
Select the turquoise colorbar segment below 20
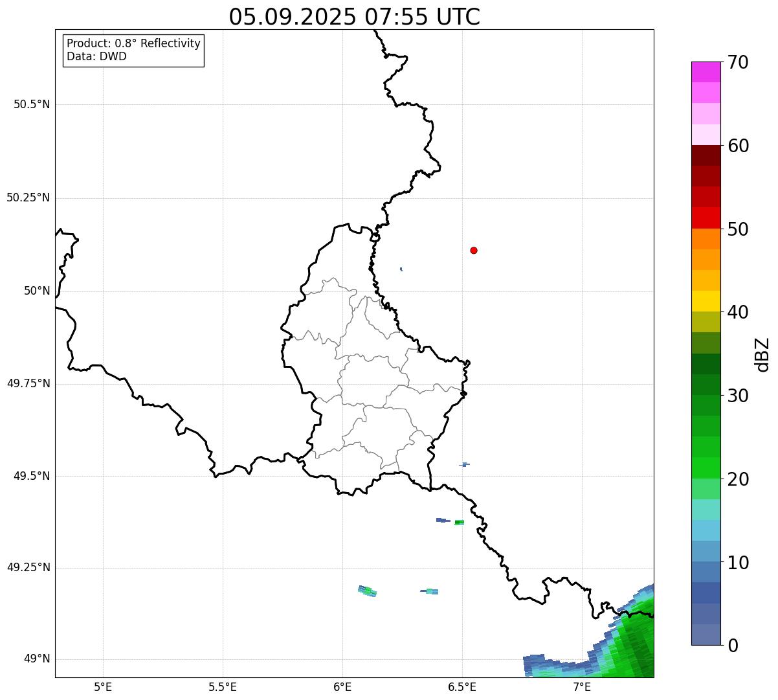click(706, 510)
